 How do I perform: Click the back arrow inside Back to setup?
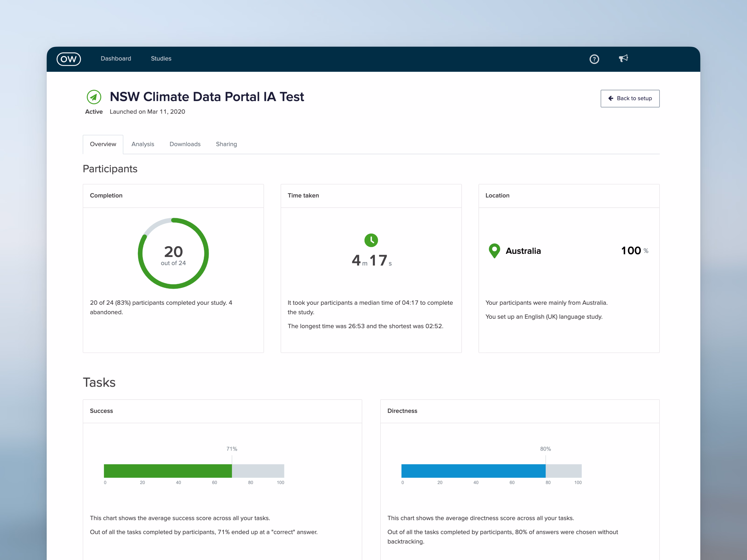611,98
